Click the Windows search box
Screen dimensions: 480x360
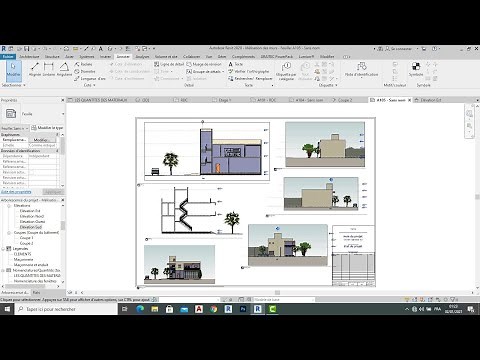[x=66, y=309]
